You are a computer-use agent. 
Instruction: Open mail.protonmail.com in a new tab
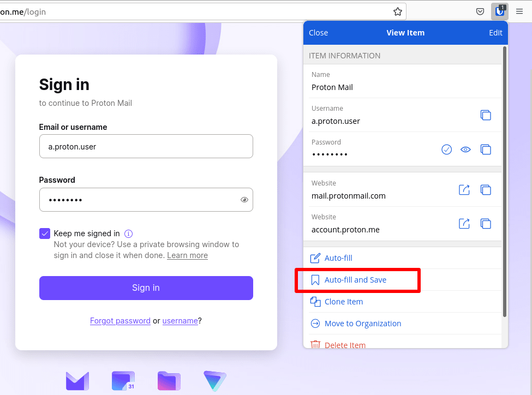click(x=464, y=190)
